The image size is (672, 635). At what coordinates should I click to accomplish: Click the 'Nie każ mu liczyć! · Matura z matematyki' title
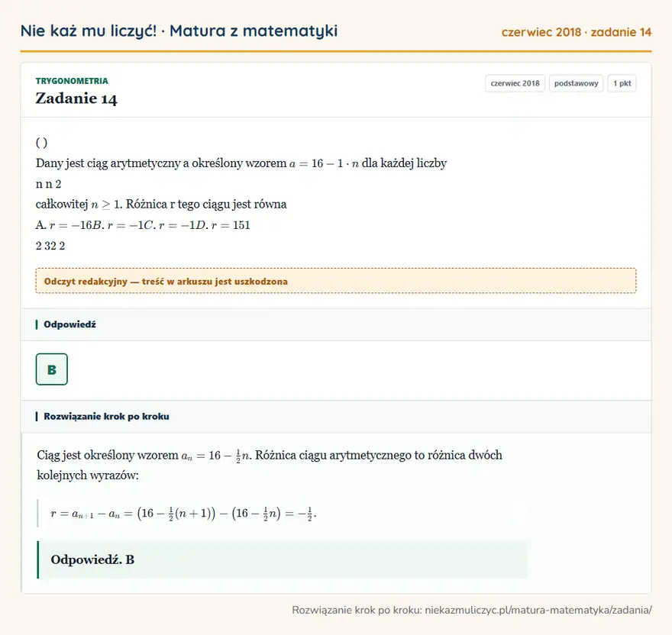click(179, 31)
